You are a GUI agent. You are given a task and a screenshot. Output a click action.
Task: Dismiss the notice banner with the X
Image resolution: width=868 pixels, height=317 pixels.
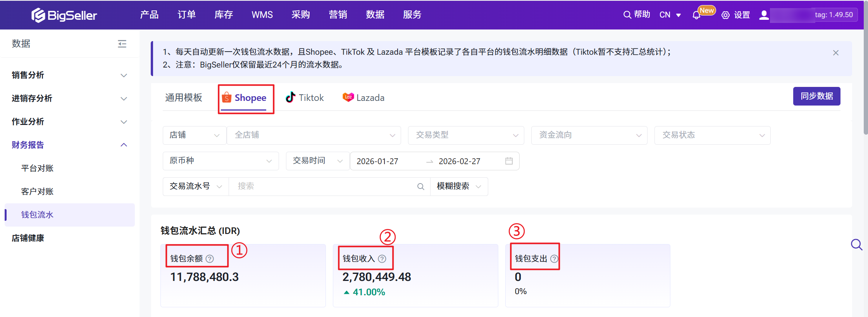tap(836, 53)
